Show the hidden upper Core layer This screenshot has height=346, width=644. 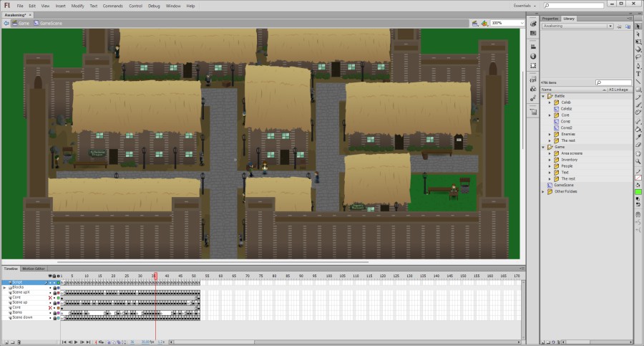pos(50,297)
